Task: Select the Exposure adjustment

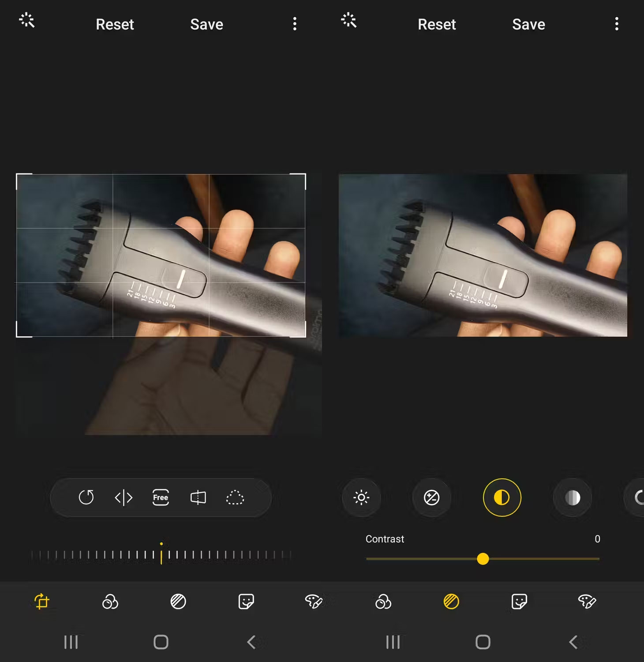Action: click(x=432, y=497)
